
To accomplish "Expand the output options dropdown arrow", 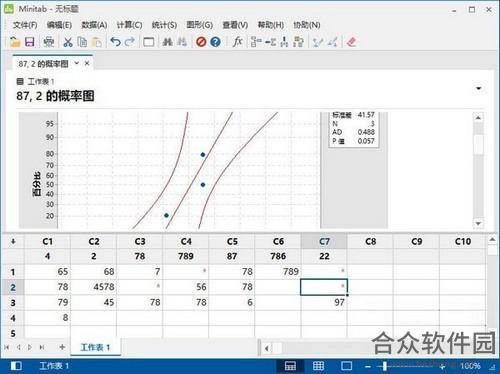I will pyautogui.click(x=479, y=89).
